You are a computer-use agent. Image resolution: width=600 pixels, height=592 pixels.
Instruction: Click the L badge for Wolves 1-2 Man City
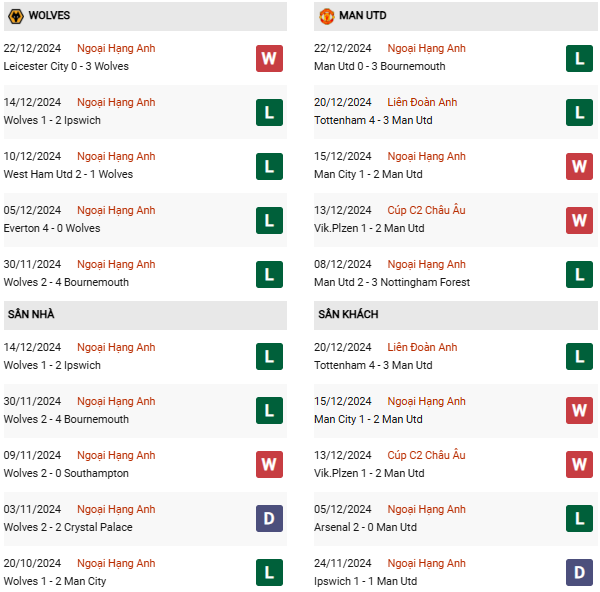coord(269,572)
